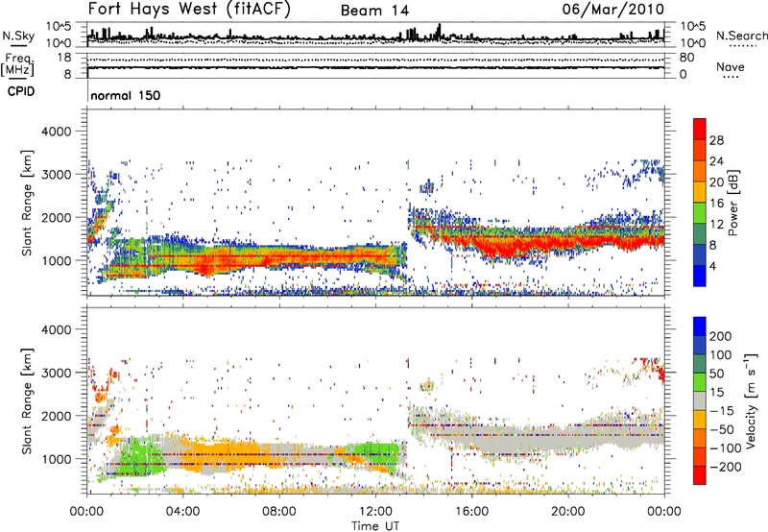Select the "Beam 14" heading
This screenshot has height=532, width=768.
click(x=374, y=11)
